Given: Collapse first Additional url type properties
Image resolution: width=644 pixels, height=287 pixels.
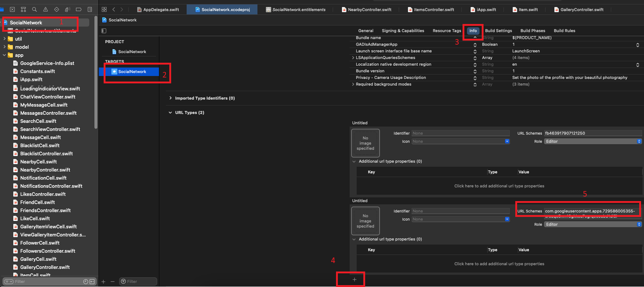Looking at the screenshot, I should coord(354,161).
